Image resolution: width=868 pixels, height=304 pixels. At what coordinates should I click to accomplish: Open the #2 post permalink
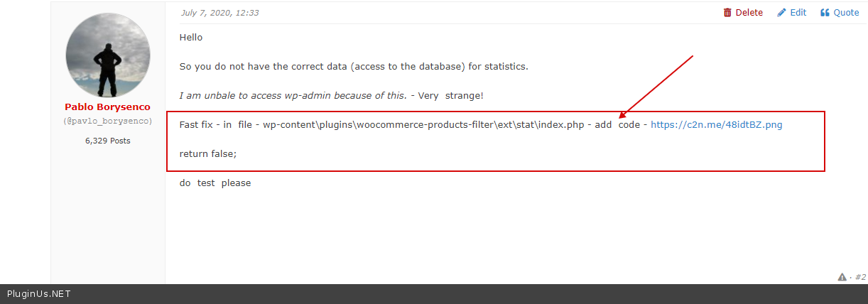[860, 277]
